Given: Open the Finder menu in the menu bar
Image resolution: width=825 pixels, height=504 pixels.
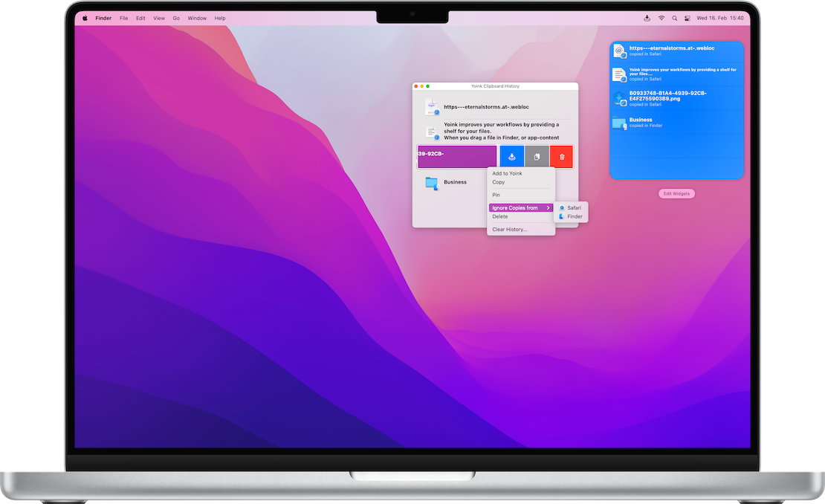Looking at the screenshot, I should point(103,18).
